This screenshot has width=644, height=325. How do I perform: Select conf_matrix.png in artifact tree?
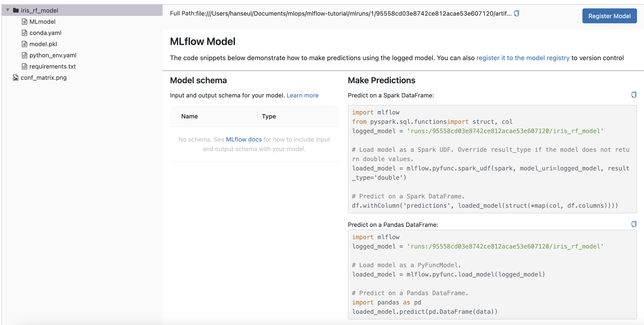click(43, 78)
